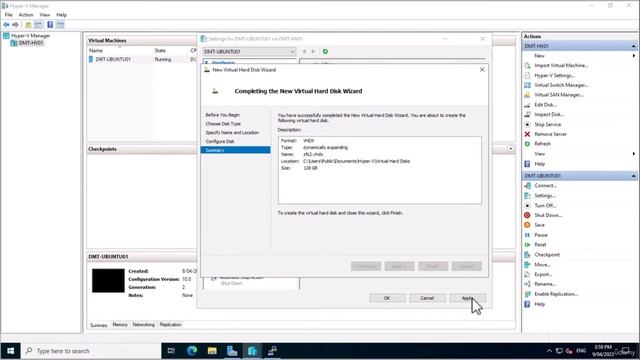Image resolution: width=640 pixels, height=360 pixels.
Task: Select DMT-UBUNTU01 row in Virtual Machines
Action: click(142, 60)
